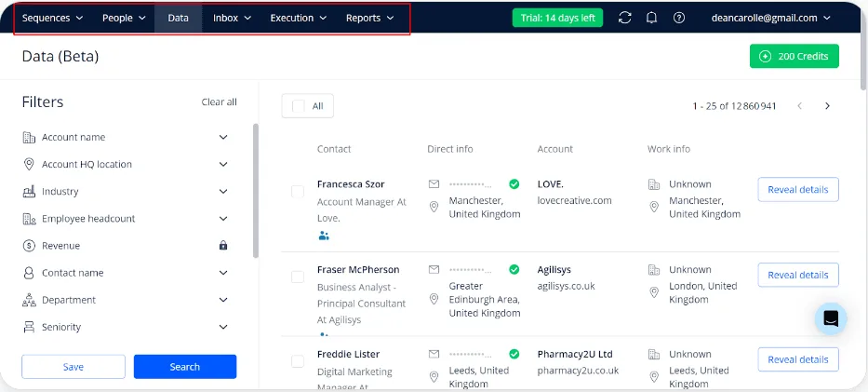
Task: Click the filters panel scrollbar
Action: coord(256,191)
